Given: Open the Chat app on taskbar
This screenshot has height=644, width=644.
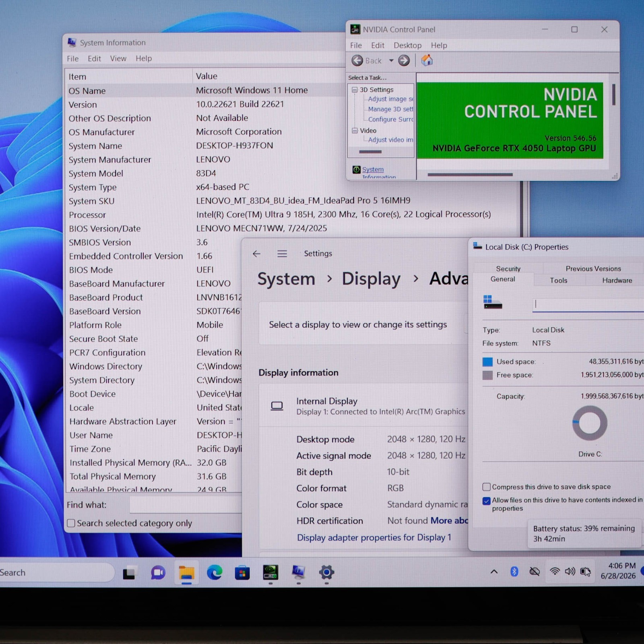Looking at the screenshot, I should coord(158,573).
